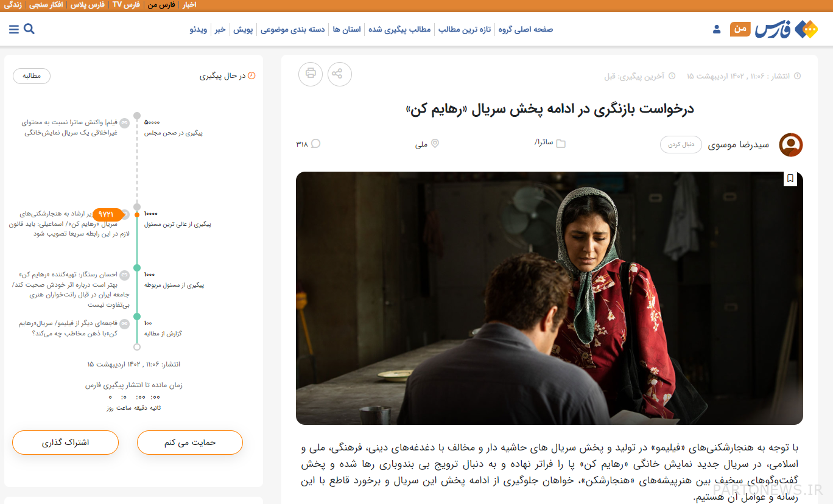Click author avatar of سیدرضا موسوی
This screenshot has height=504, width=833.
[x=790, y=145]
